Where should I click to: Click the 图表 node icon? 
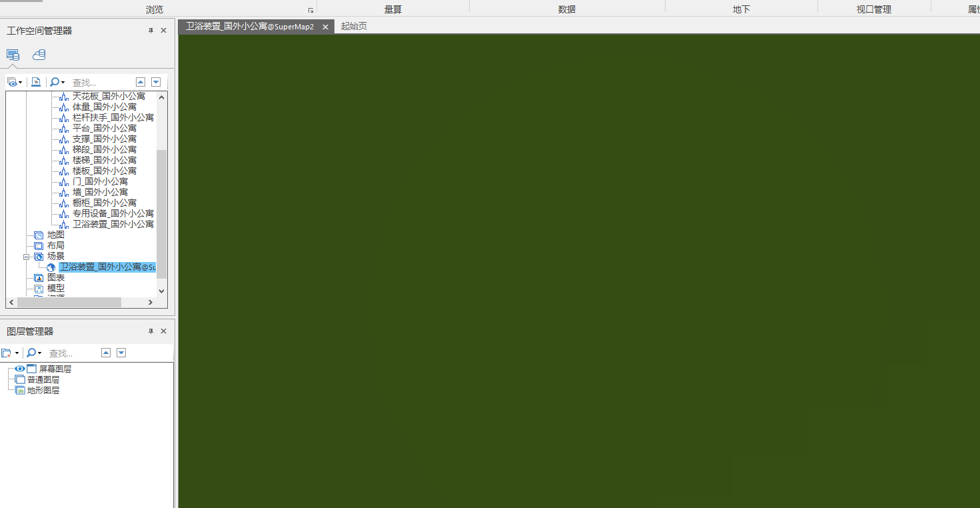point(39,277)
